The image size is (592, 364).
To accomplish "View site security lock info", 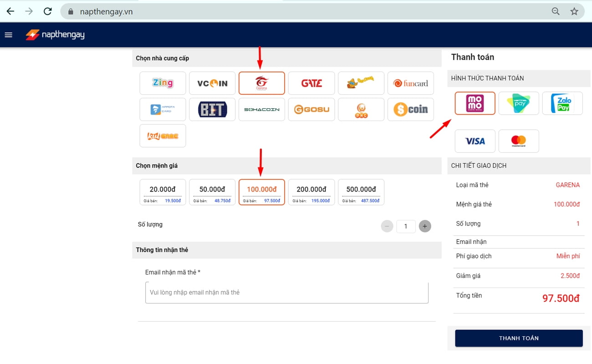I will pos(71,12).
